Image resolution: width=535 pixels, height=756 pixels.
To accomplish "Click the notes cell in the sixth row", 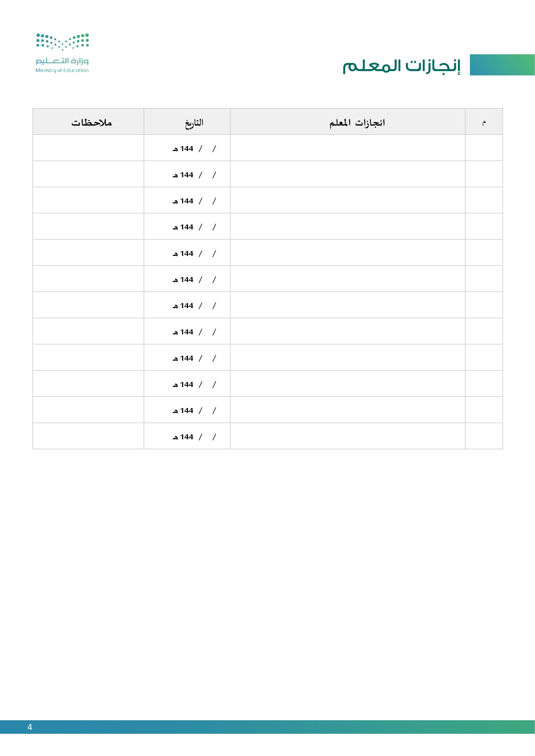I will point(88,279).
